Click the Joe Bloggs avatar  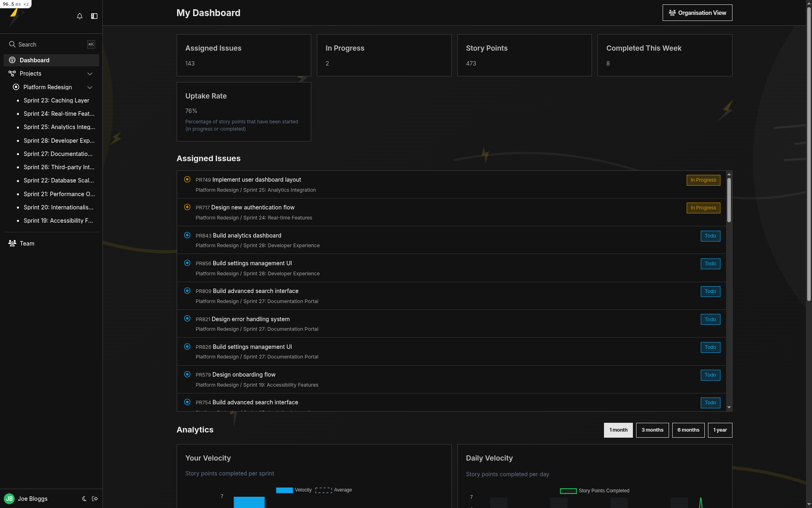[9, 499]
